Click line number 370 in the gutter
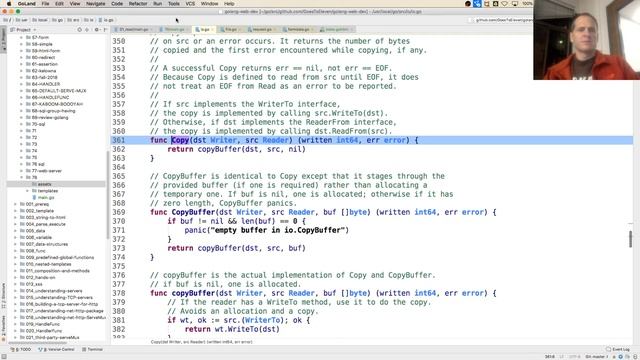This screenshot has width=640, height=360. tap(119, 221)
